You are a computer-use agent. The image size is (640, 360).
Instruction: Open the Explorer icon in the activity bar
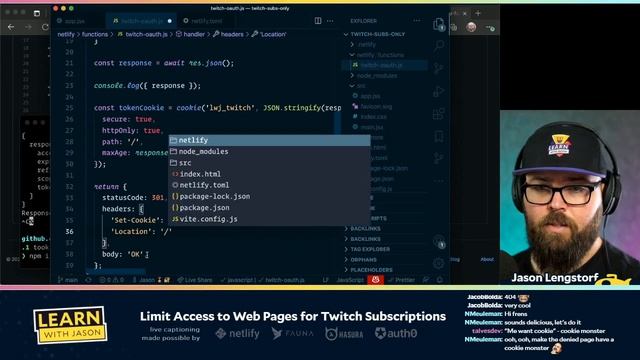tap(439, 24)
